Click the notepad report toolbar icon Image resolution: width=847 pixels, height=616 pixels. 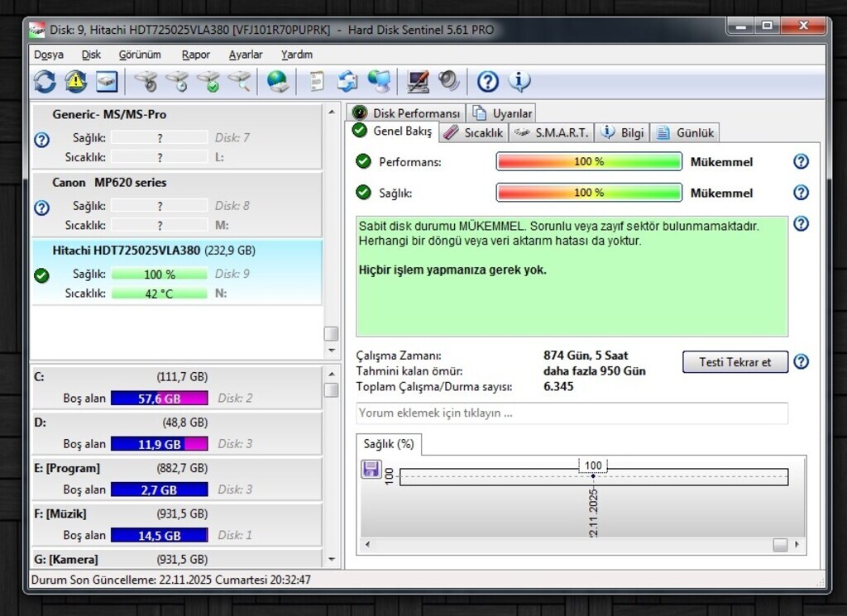coord(317,82)
